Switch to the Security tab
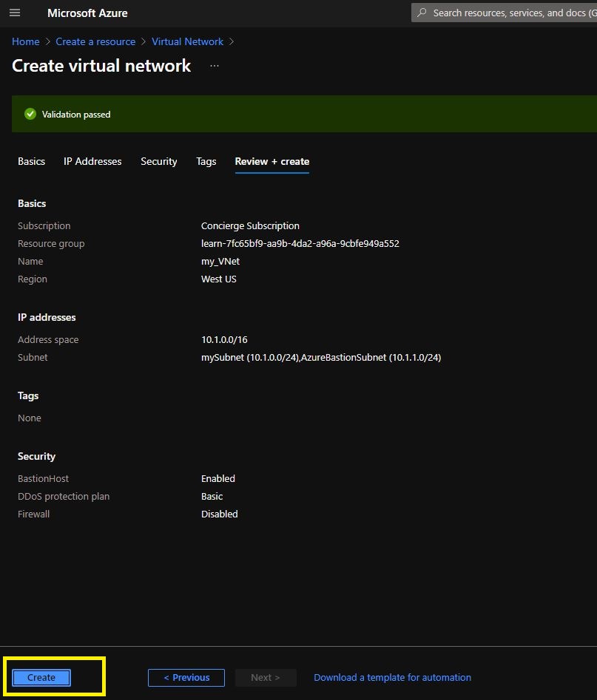Viewport: 597px width, 700px height. tap(158, 161)
